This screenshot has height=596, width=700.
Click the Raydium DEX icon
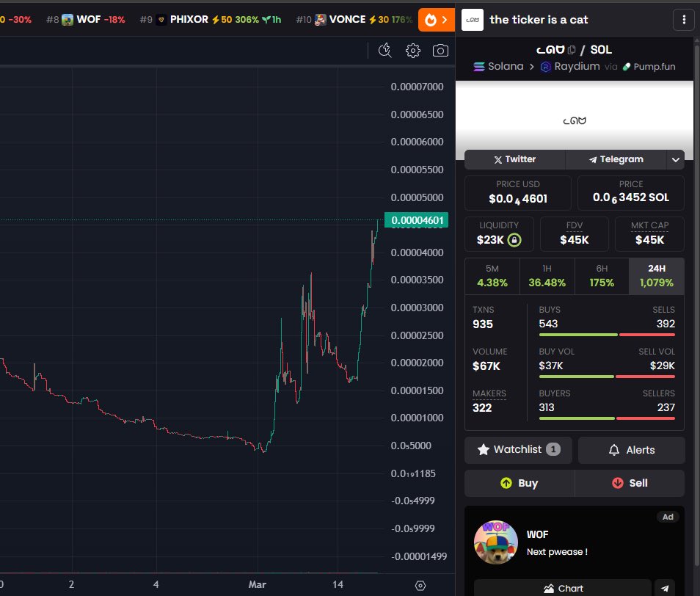(x=545, y=67)
